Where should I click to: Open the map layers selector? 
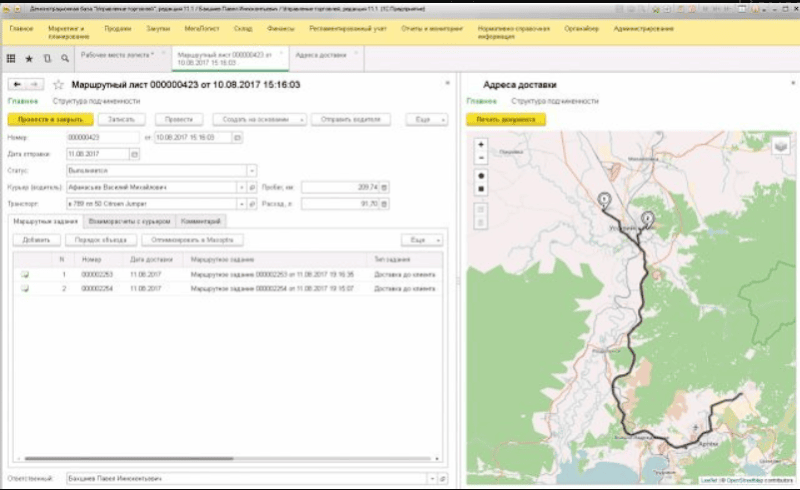[x=780, y=146]
